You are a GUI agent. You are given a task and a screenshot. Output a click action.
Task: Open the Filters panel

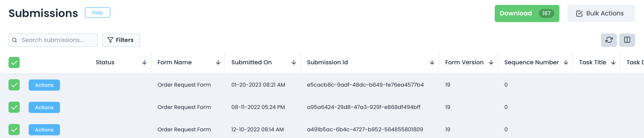[x=121, y=40]
